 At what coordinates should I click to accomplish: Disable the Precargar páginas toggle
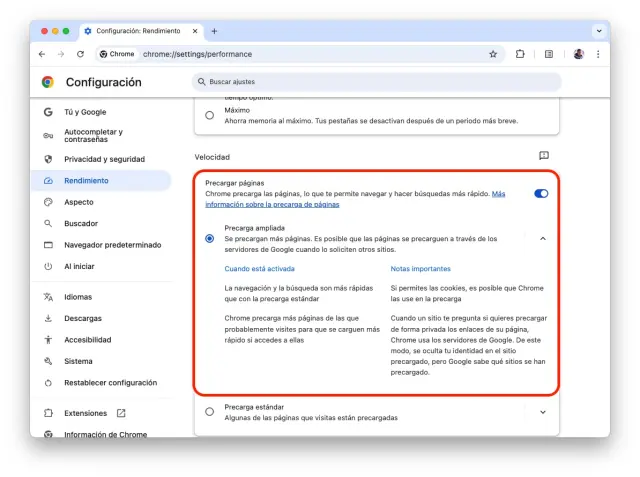pyautogui.click(x=541, y=193)
